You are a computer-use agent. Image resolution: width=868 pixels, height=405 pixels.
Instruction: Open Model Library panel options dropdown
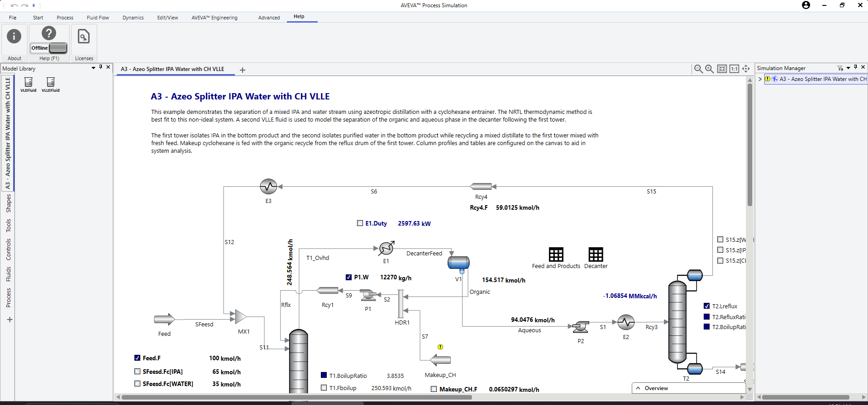coord(93,68)
